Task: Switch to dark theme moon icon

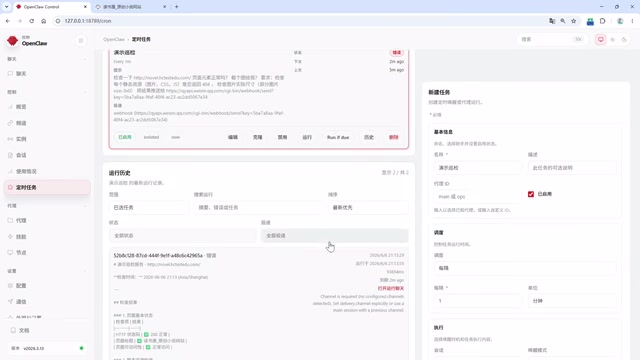Action: [624, 40]
